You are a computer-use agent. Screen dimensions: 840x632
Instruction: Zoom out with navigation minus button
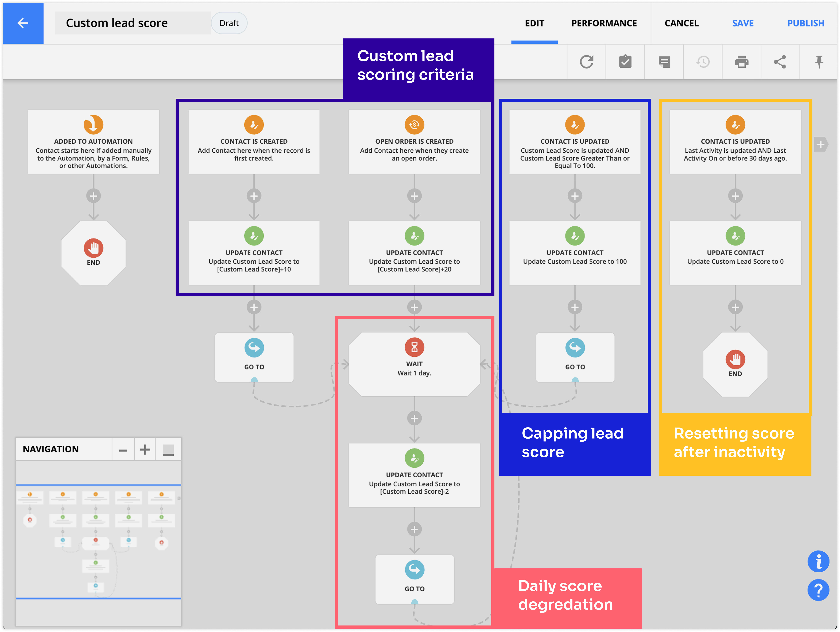123,450
